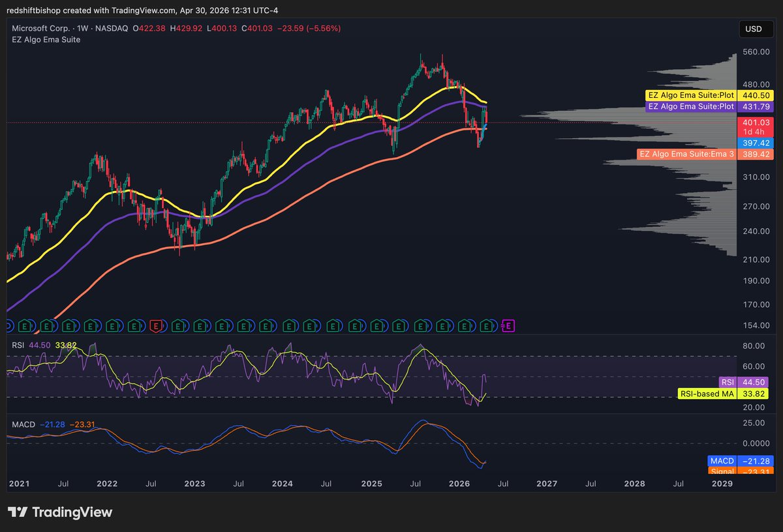The height and width of the screenshot is (532, 783).
Task: Click the 80.00 RSI scale label
Action: 754,346
